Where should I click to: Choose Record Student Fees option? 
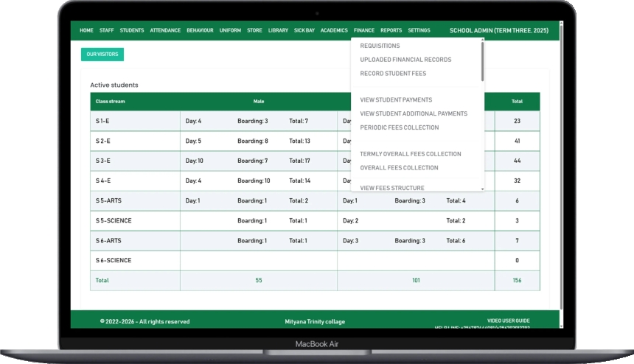[x=393, y=74]
